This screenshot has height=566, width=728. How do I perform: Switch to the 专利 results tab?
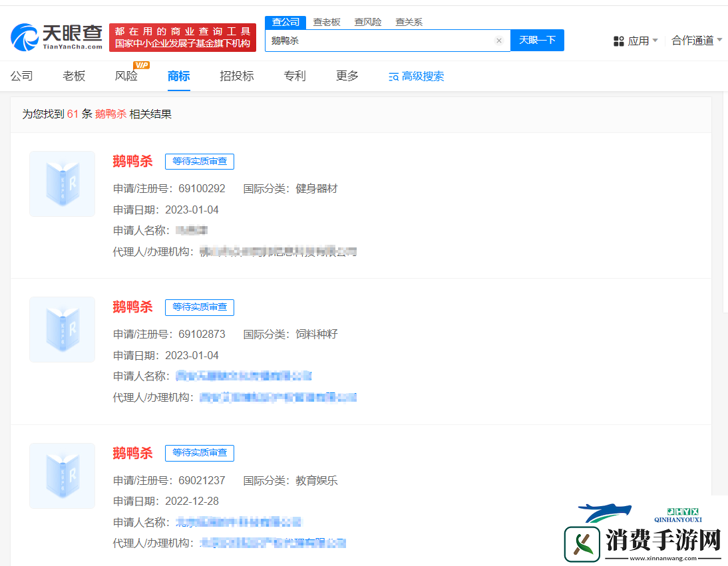pos(295,76)
